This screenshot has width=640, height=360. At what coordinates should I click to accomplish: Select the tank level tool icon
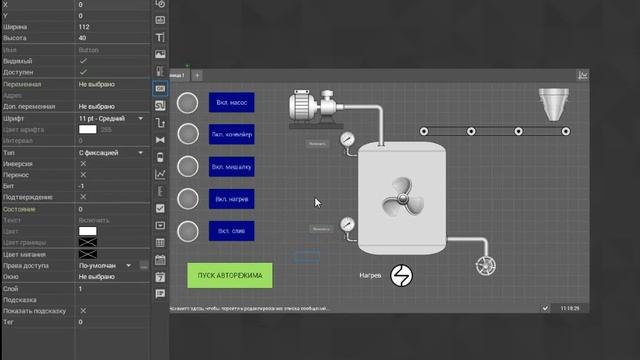[160, 157]
